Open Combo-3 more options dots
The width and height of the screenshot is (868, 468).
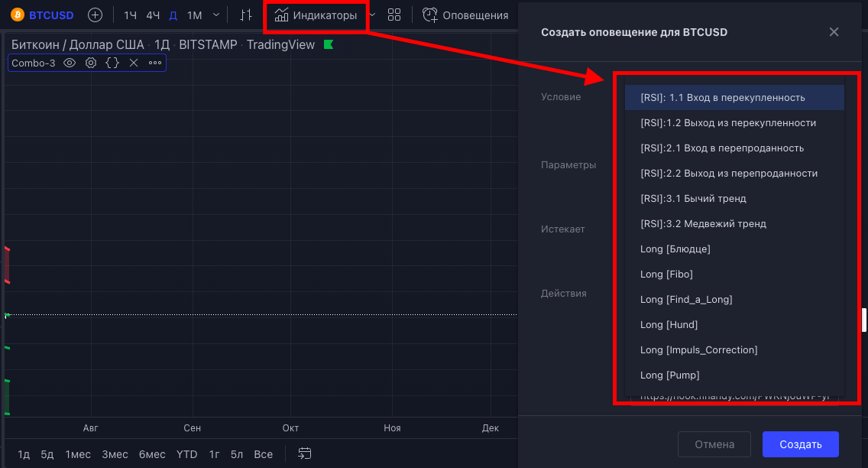pos(155,63)
